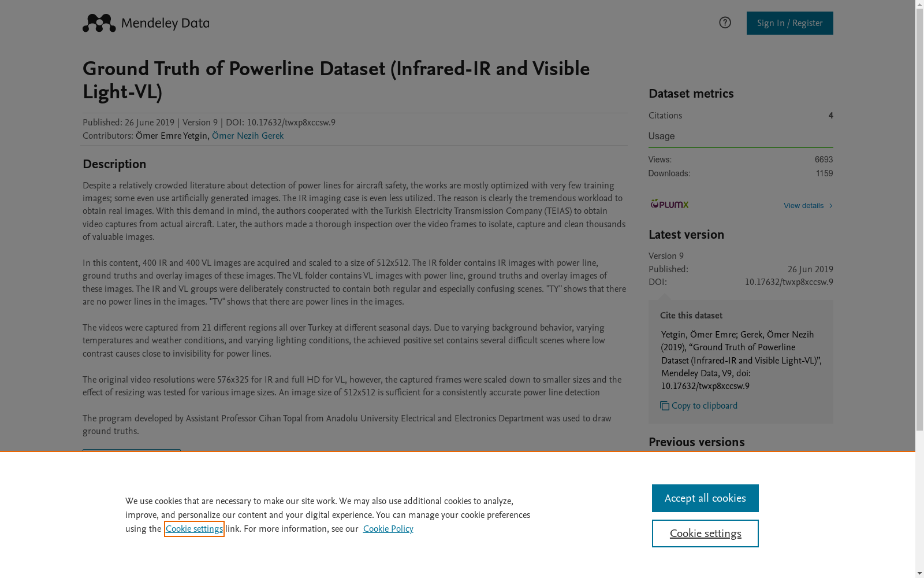Click the inline Cookie settings link
Viewport: 924px width, 578px height.
pos(194,529)
